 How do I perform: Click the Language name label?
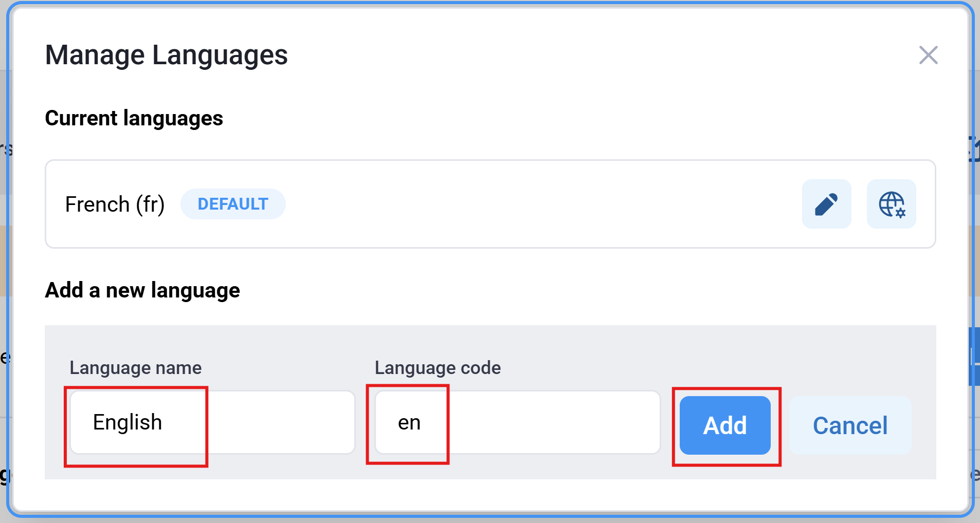coord(136,368)
